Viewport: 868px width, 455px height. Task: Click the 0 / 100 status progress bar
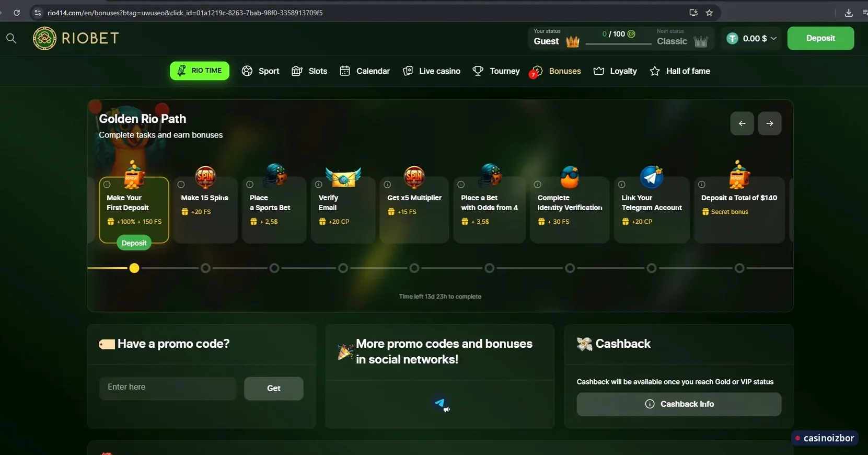tap(619, 44)
